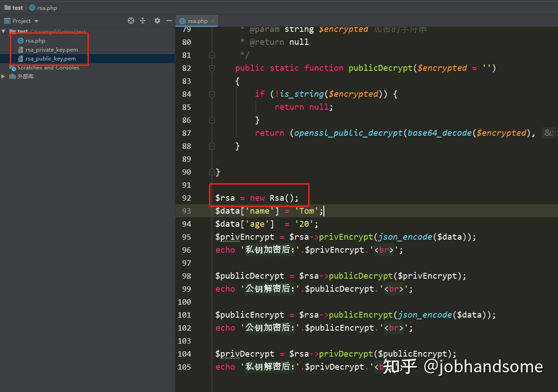Image resolution: width=558 pixels, height=392 pixels.
Task: Click line number 93 in the editor gutter
Action: click(187, 211)
